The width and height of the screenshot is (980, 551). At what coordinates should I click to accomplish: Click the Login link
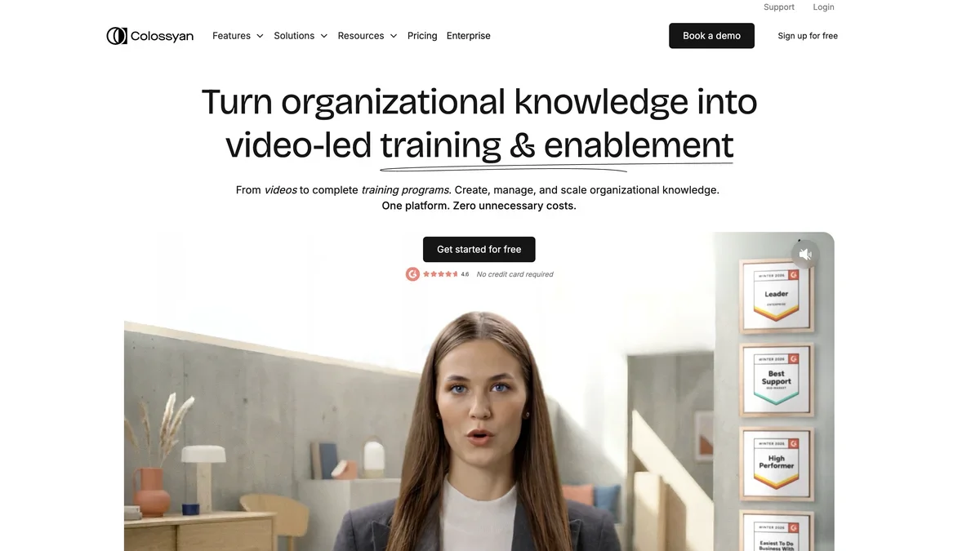pos(824,7)
